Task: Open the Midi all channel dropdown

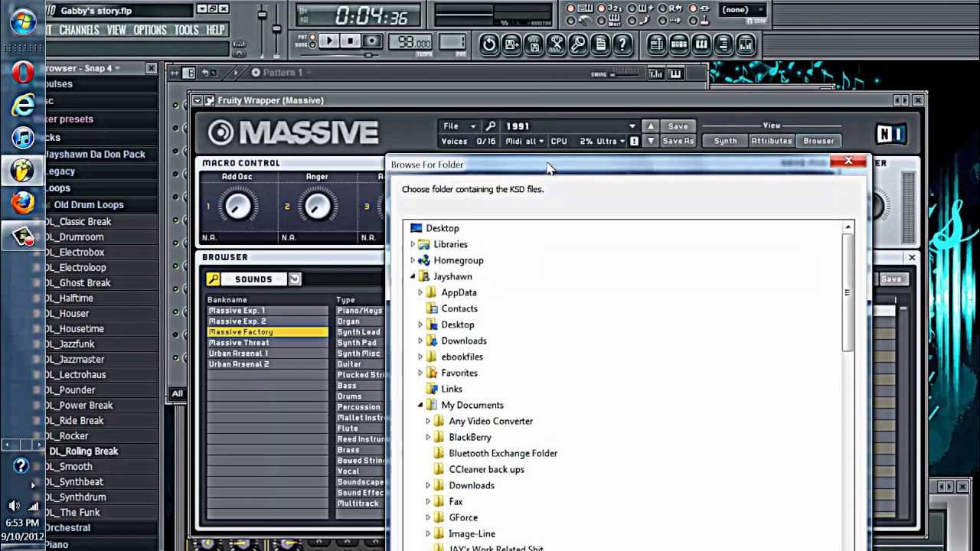Action: pos(524,141)
